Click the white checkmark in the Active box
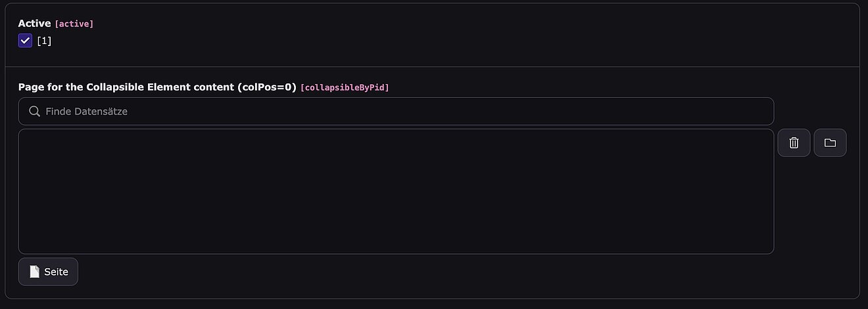Screen dimensions: 868x309 26,41
